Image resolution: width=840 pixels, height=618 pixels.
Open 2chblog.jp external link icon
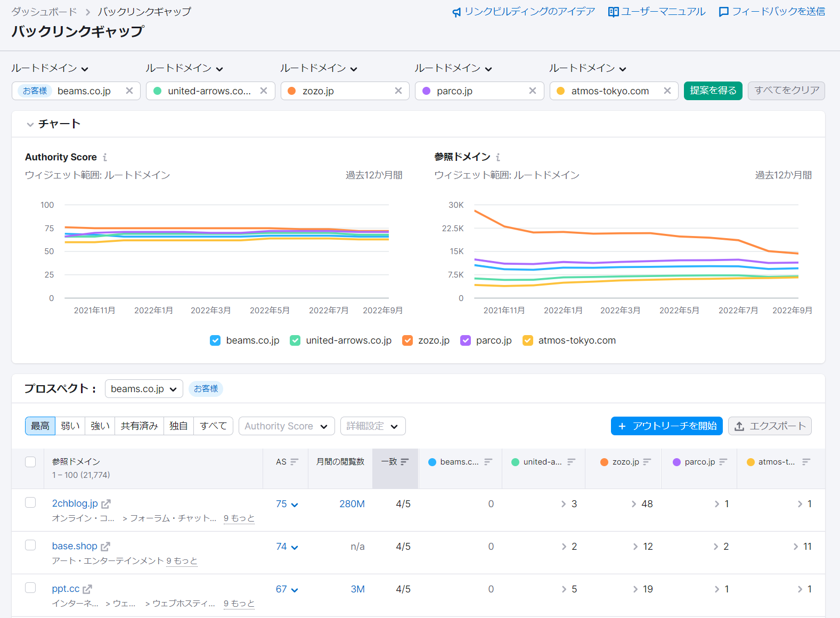point(106,503)
